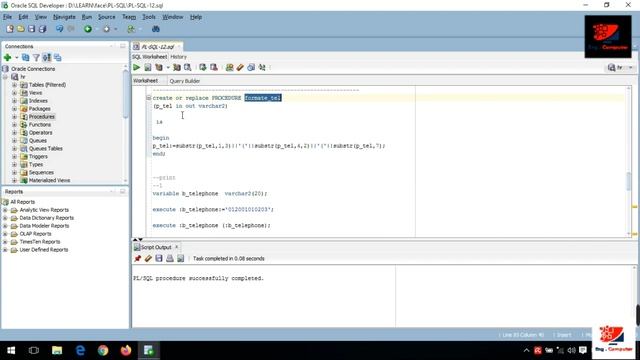The image size is (640, 360).
Task: Click the Unshared SQL Worksheet icon
Action: coord(229,67)
